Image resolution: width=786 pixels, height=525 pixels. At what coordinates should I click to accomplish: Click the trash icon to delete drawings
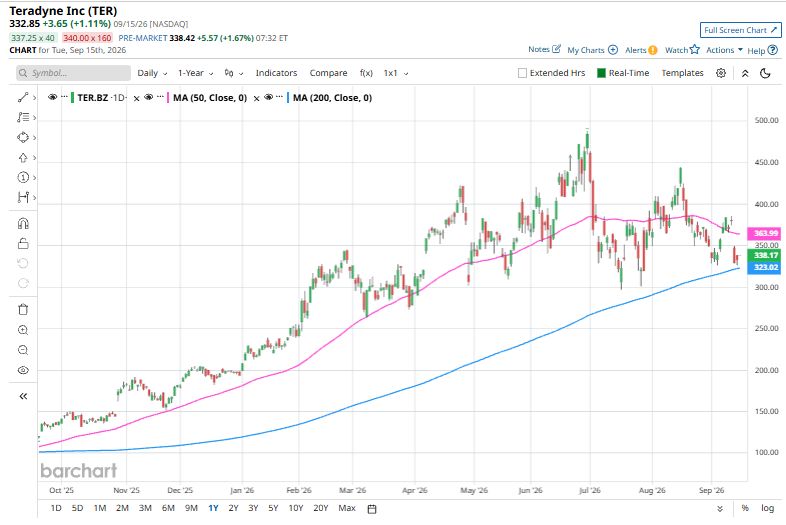pyautogui.click(x=23, y=309)
